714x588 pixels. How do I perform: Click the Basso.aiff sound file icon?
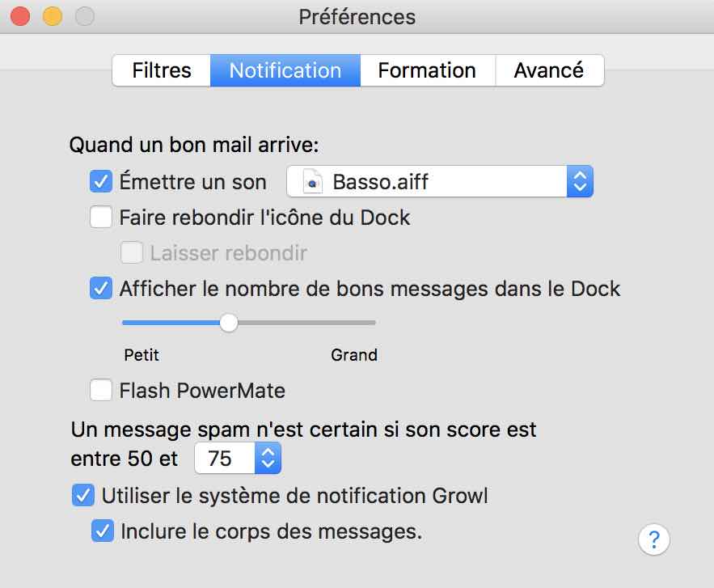click(x=312, y=182)
